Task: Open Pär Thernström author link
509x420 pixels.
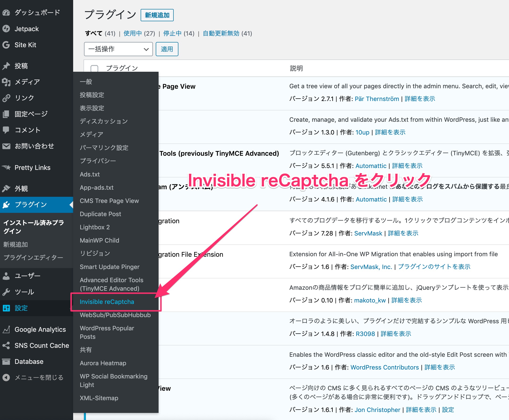Action: [377, 99]
